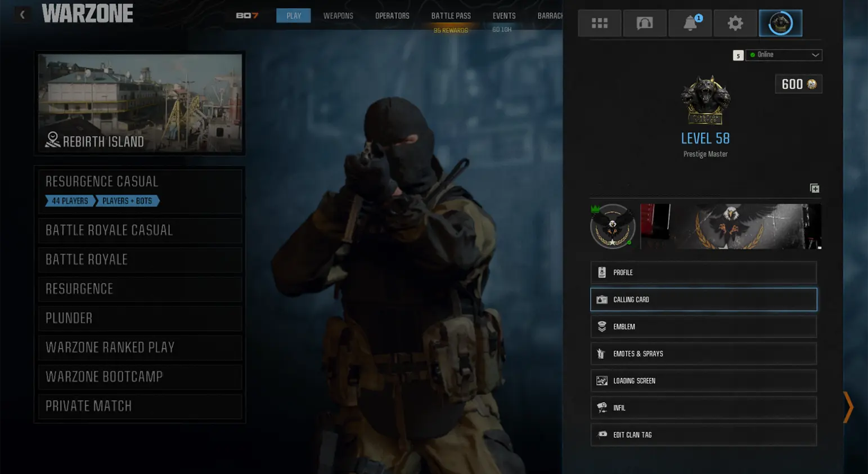Click the COD Points coin balance
This screenshot has height=474, width=868.
[x=798, y=84]
